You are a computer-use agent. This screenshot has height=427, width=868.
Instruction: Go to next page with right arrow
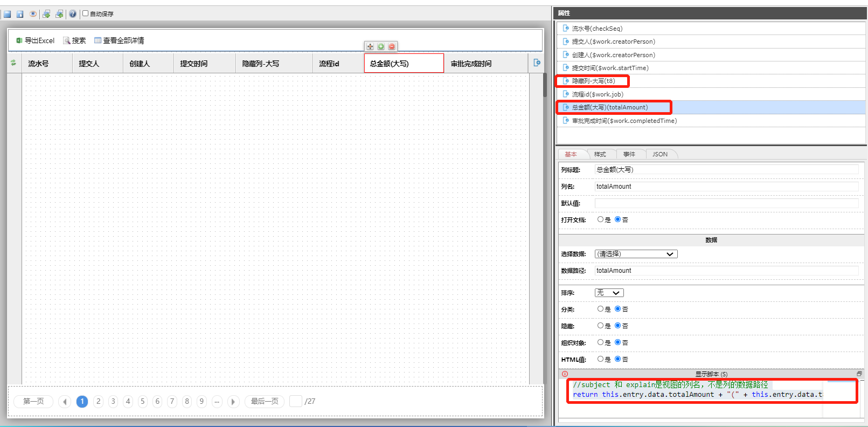tap(233, 402)
